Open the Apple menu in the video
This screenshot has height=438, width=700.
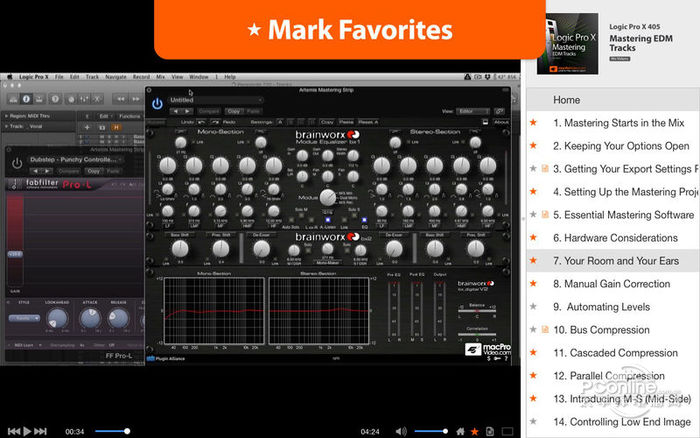point(9,77)
